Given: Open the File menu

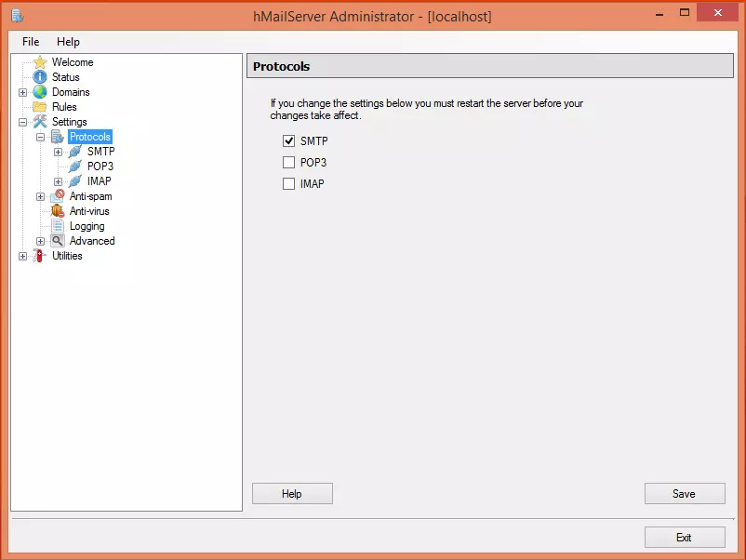Looking at the screenshot, I should (31, 42).
